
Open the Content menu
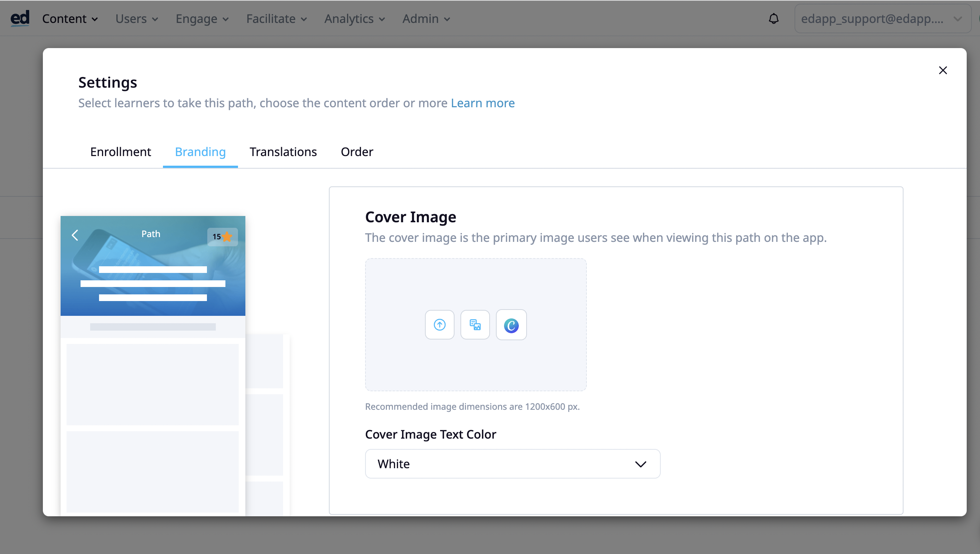click(x=70, y=18)
